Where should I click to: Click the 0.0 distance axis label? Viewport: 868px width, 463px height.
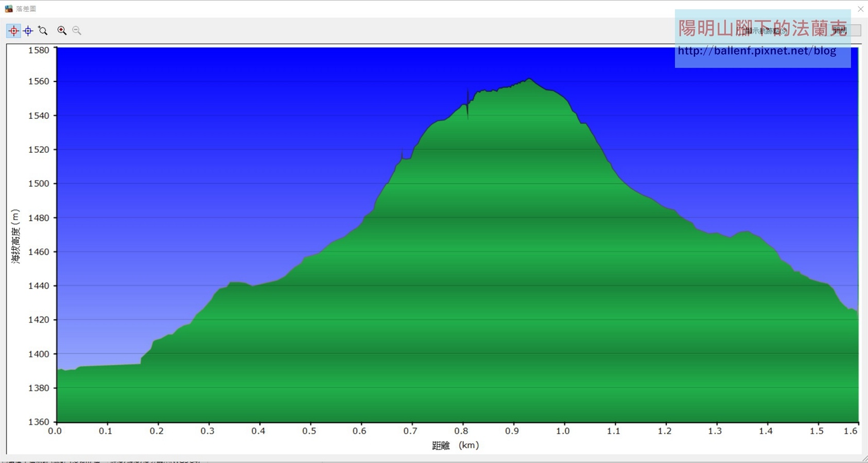55,431
